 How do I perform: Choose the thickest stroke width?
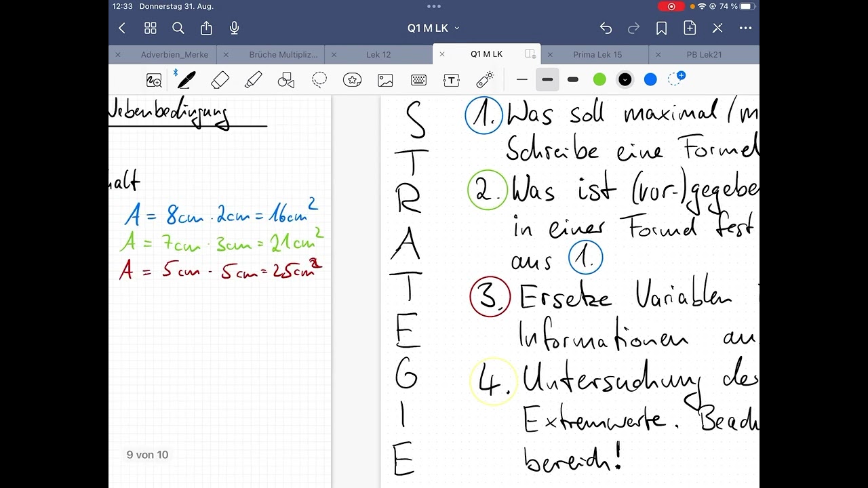point(573,80)
